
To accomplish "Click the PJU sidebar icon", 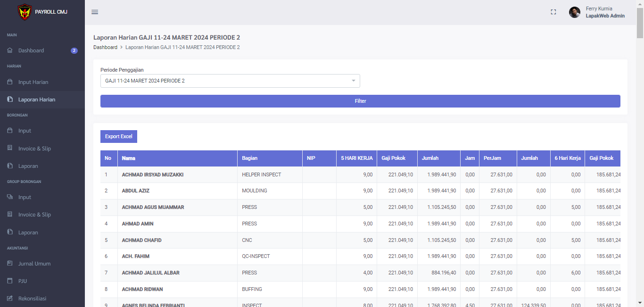I will coord(10,281).
